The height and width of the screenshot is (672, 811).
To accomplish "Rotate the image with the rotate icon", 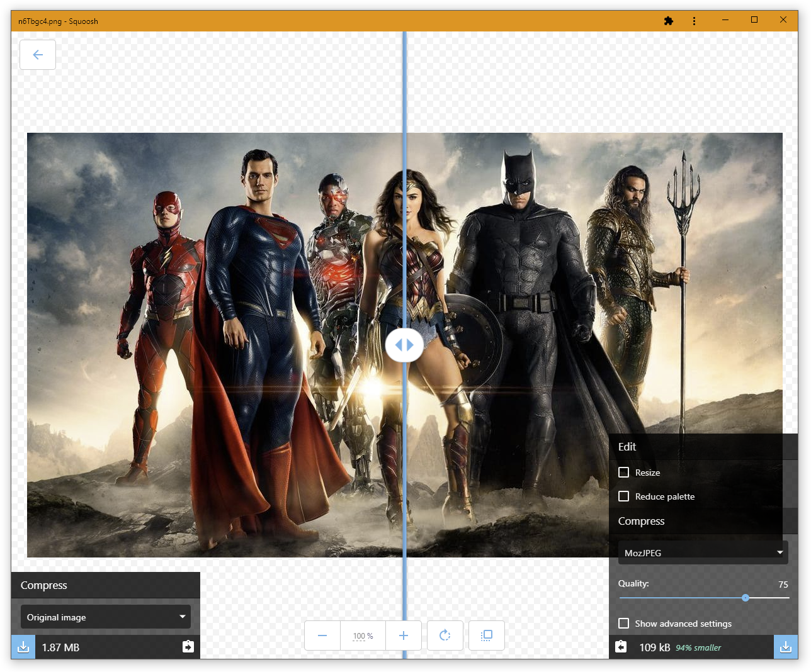I will tap(445, 636).
